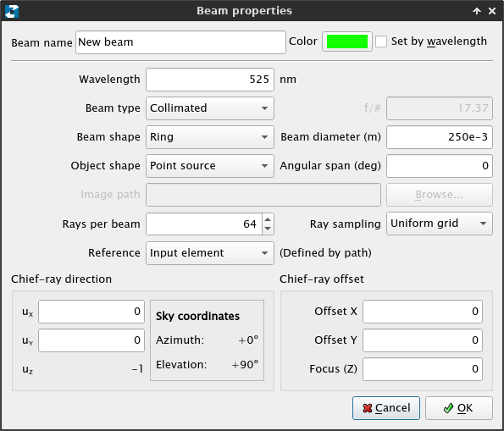Open the Beam shape Ring dropdown

point(210,137)
